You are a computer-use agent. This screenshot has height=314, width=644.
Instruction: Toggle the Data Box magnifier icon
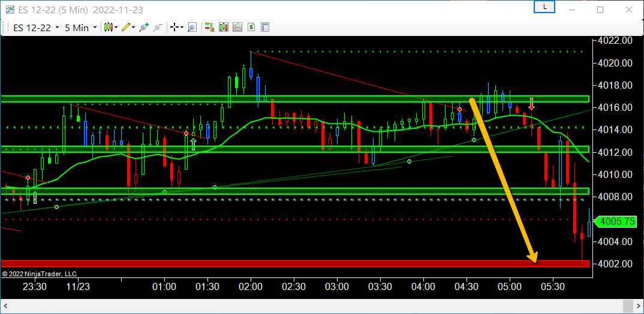[x=192, y=28]
